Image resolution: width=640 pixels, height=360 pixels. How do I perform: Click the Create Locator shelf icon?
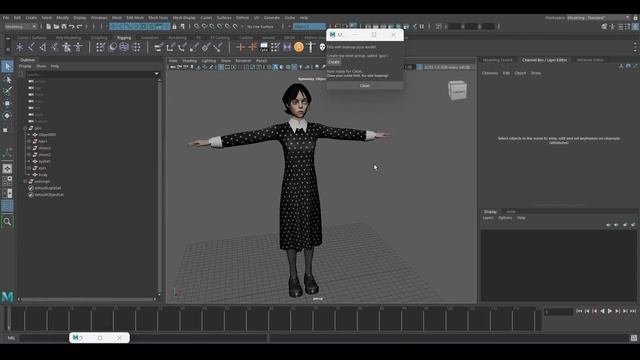coord(20,47)
